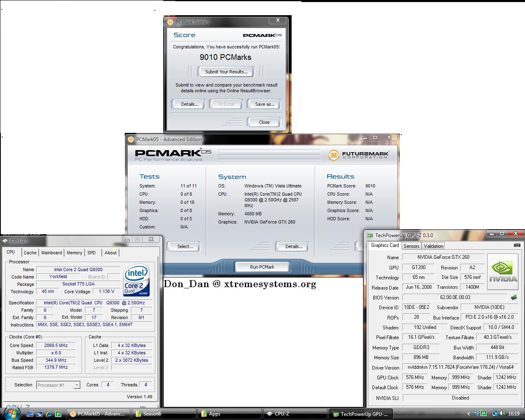Click Close button in the Score dialog
The width and height of the screenshot is (525, 420).
264,122
